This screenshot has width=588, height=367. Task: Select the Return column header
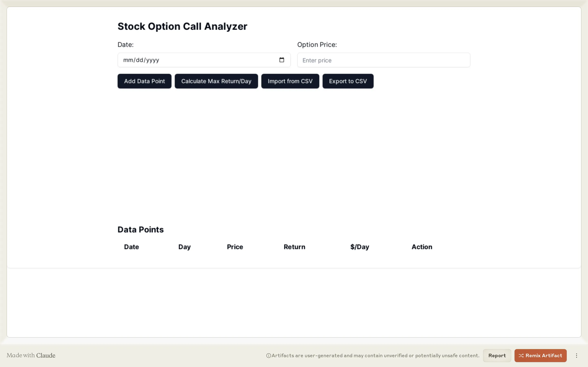tap(294, 247)
